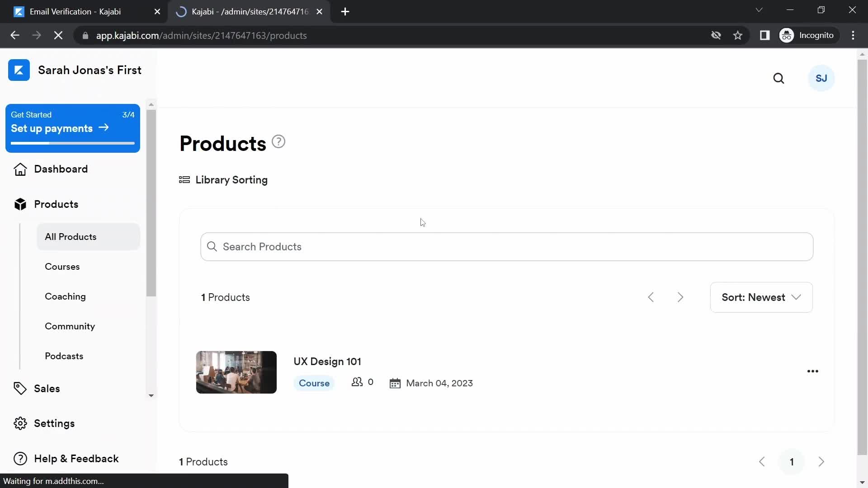
Task: Open the tab search chevron in title bar
Action: click(759, 10)
